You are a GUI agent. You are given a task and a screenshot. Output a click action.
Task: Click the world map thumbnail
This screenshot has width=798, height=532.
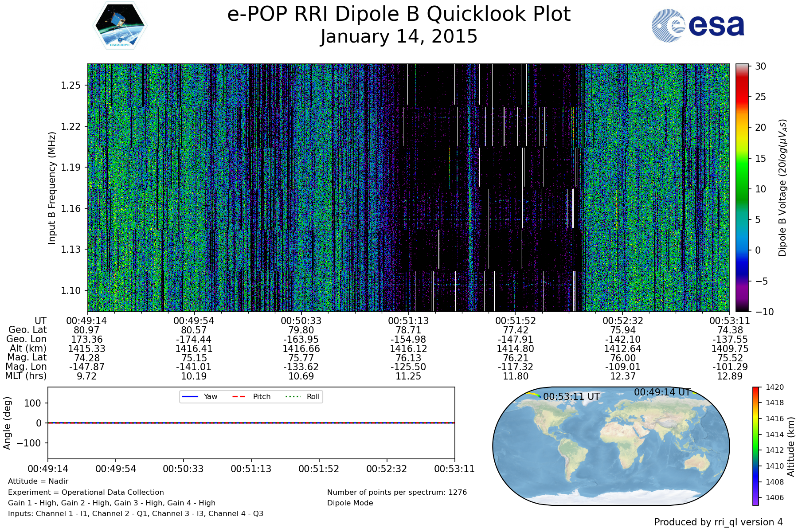tap(611, 446)
